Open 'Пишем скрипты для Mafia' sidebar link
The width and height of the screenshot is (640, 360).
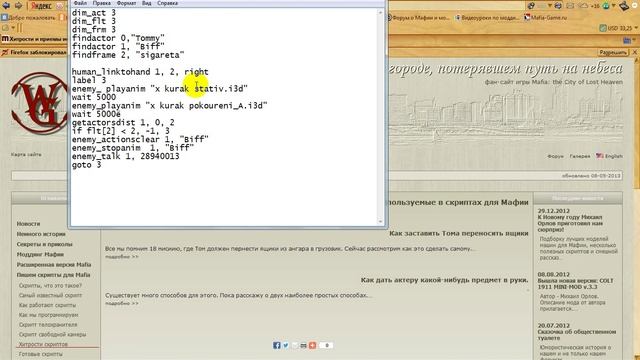pyautogui.click(x=53, y=275)
